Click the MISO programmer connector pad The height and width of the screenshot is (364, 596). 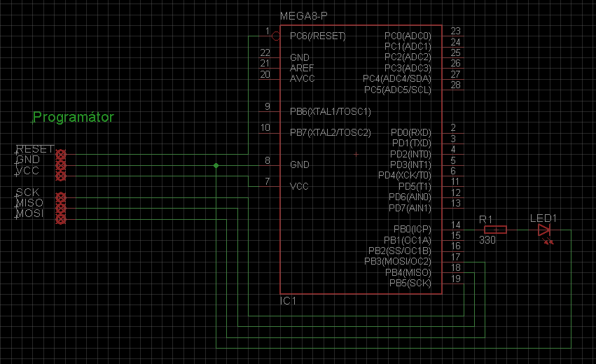[61, 209]
